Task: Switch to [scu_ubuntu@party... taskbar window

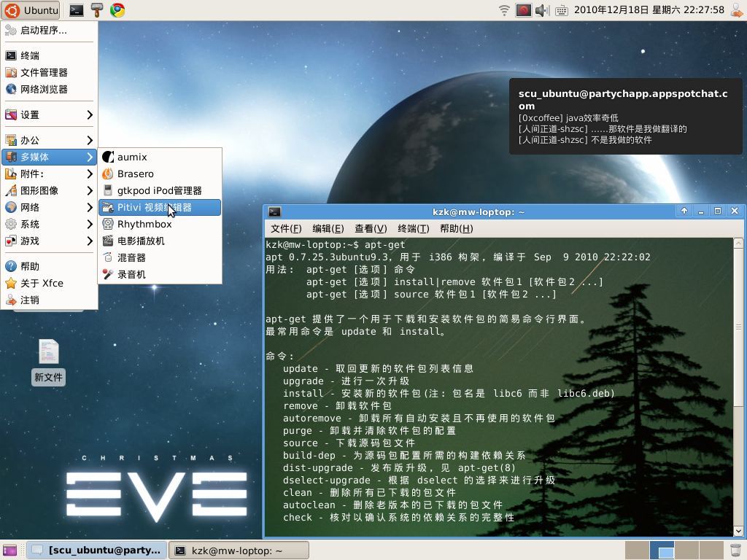Action: click(x=97, y=551)
